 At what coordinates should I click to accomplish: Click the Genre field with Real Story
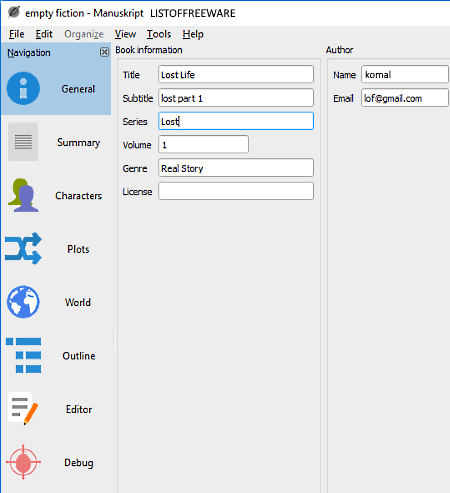point(236,168)
